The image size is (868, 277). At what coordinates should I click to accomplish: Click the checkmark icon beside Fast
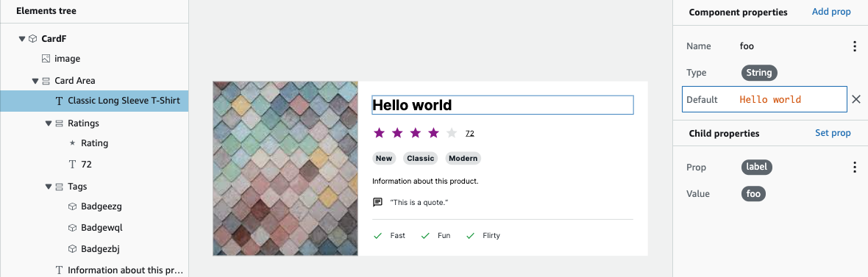click(377, 236)
